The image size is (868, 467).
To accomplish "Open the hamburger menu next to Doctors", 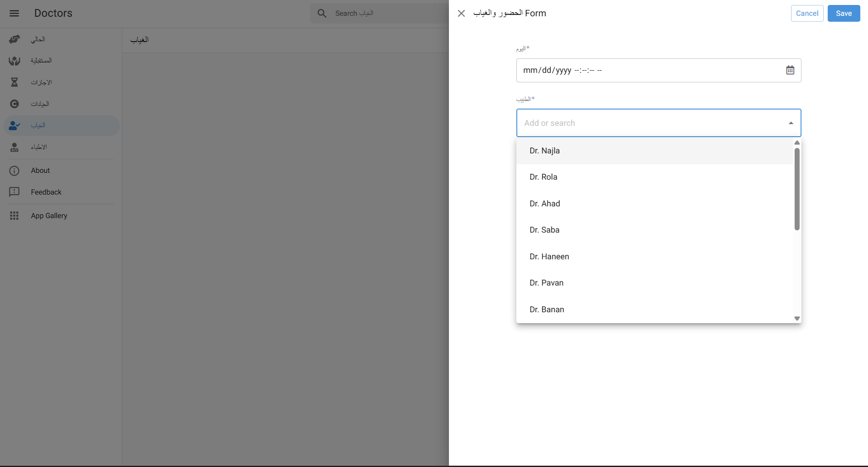I will 14,13.
